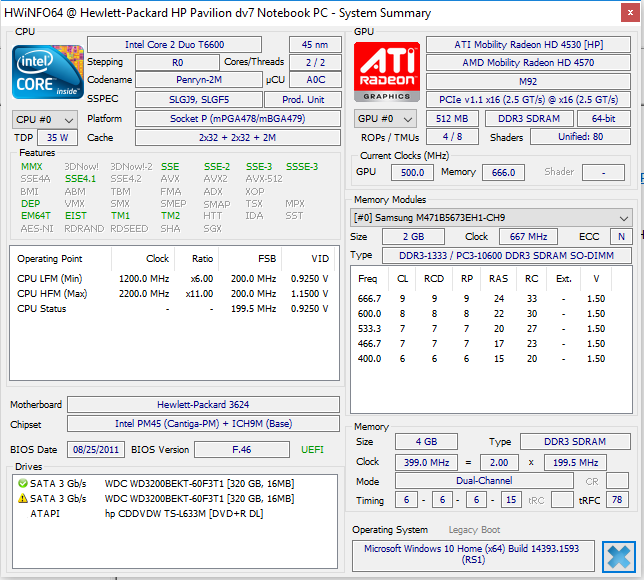Click the SLGJ9, SLGF5 SSPEC field

[x=199, y=99]
